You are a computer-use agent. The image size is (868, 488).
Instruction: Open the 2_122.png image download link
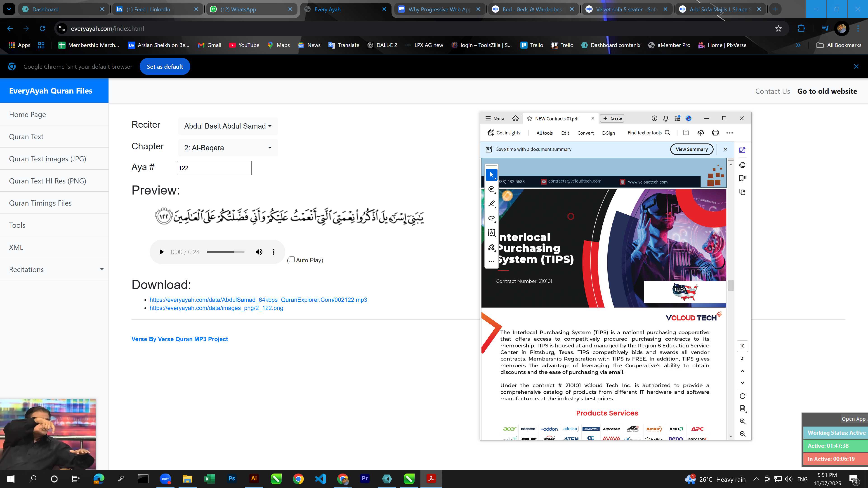[216, 308]
